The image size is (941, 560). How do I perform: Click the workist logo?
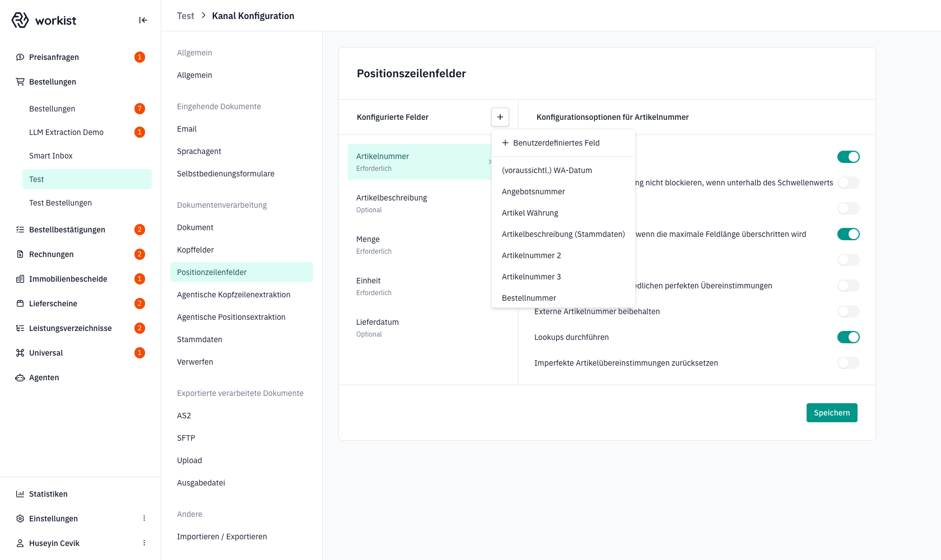[44, 20]
